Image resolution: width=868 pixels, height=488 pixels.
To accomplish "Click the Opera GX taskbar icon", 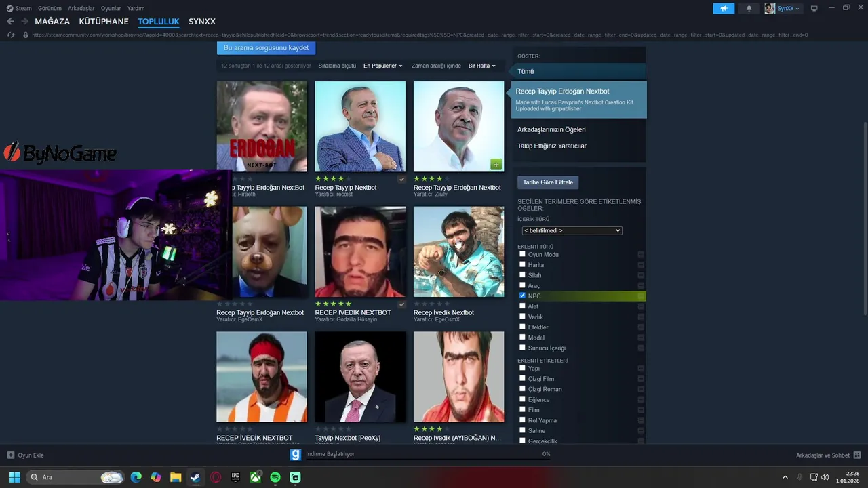I will 216,477.
